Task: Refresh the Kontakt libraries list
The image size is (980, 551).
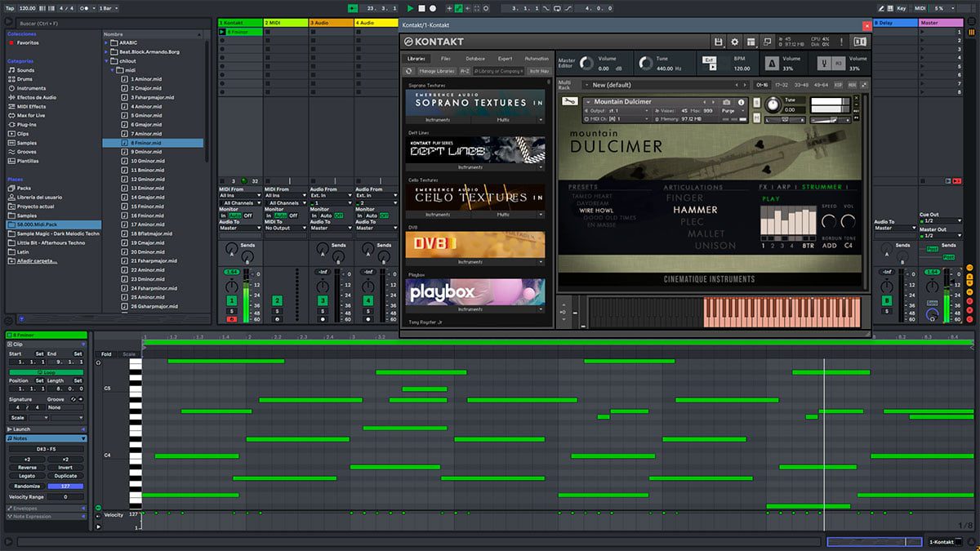Action: pyautogui.click(x=409, y=71)
